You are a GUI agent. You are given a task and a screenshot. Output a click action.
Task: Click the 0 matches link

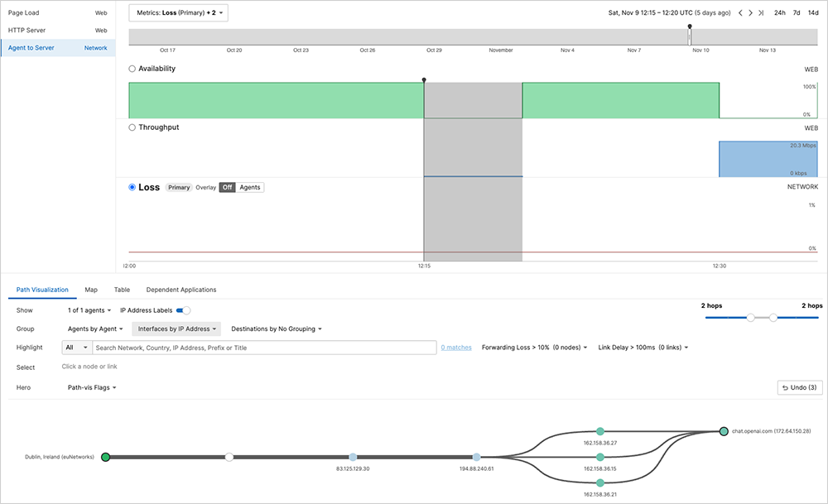[x=456, y=348]
